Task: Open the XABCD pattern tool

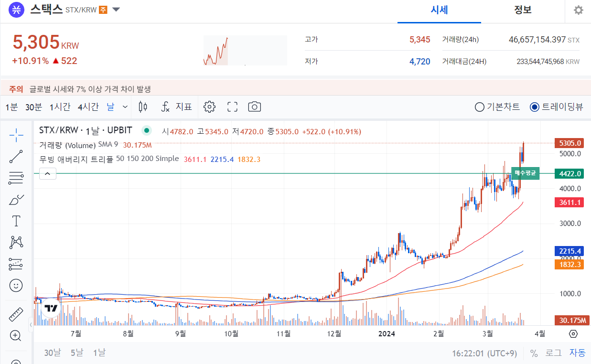Action: [x=16, y=242]
